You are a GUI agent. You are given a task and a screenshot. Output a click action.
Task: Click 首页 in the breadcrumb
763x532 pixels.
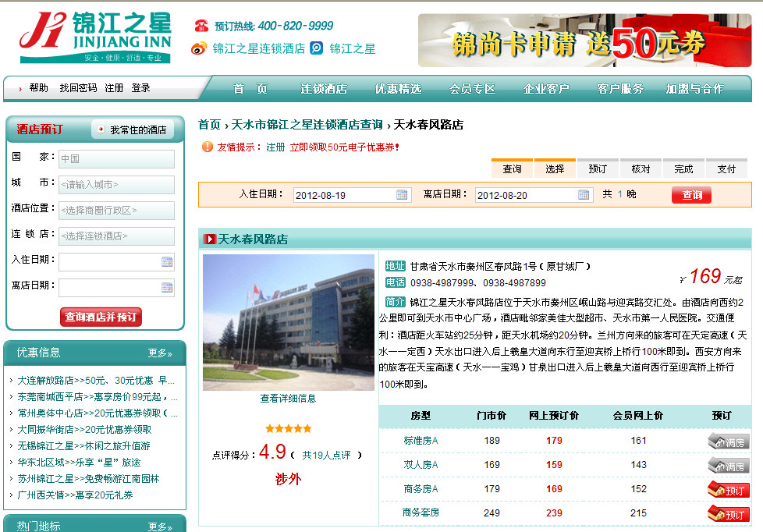(209, 125)
